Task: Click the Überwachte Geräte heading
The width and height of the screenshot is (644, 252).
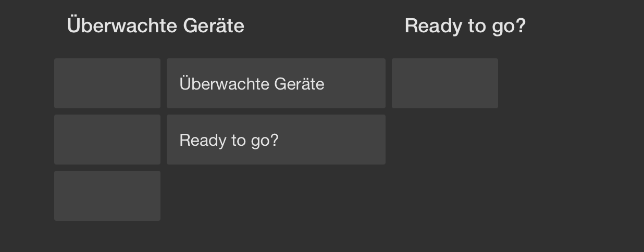Action: click(x=155, y=25)
